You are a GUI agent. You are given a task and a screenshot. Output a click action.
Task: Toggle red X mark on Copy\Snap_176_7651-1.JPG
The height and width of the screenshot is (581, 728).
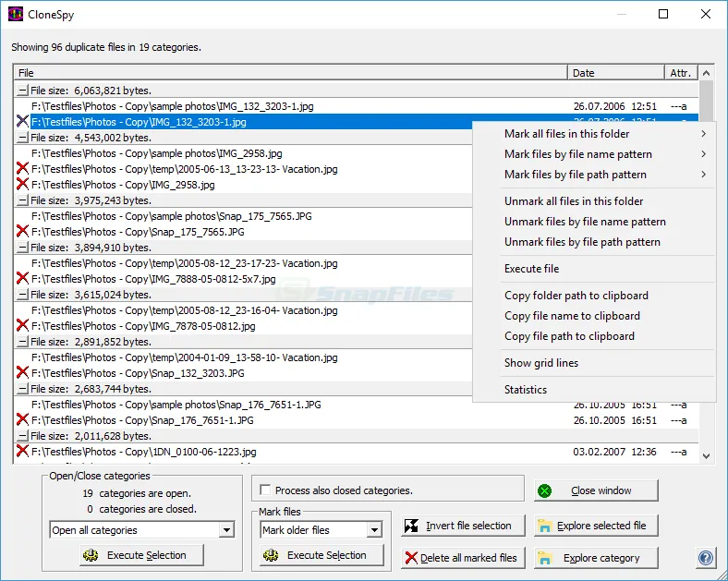click(22, 419)
